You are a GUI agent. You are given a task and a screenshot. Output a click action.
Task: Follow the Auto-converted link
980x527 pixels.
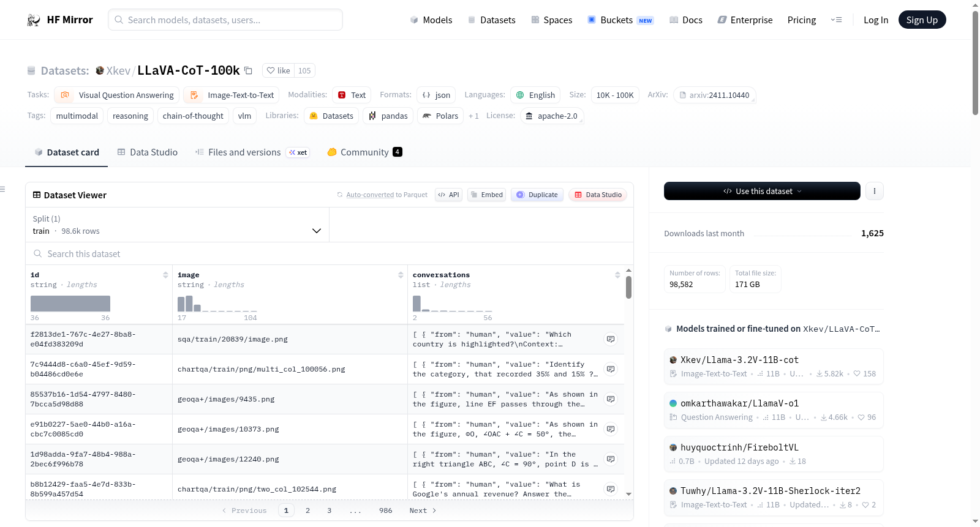[x=370, y=195]
